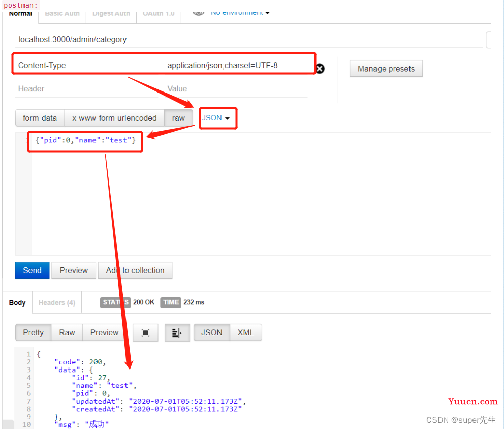Click the square copy-response icon
The height and width of the screenshot is (429, 504).
pos(146,332)
